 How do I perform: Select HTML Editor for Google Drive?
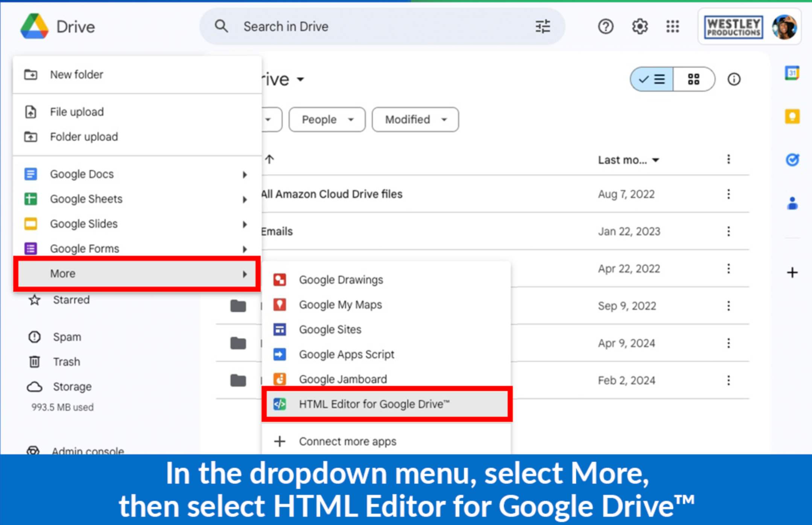click(x=386, y=404)
